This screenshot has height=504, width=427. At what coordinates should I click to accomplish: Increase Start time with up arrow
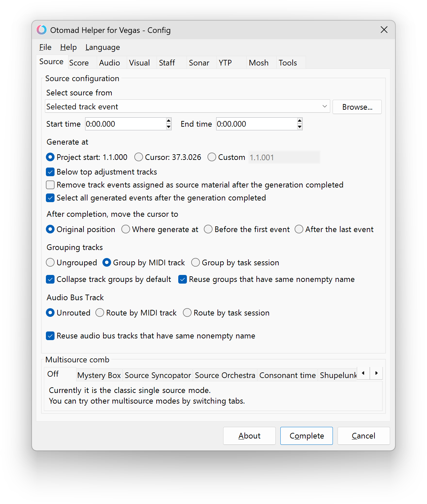(x=169, y=121)
